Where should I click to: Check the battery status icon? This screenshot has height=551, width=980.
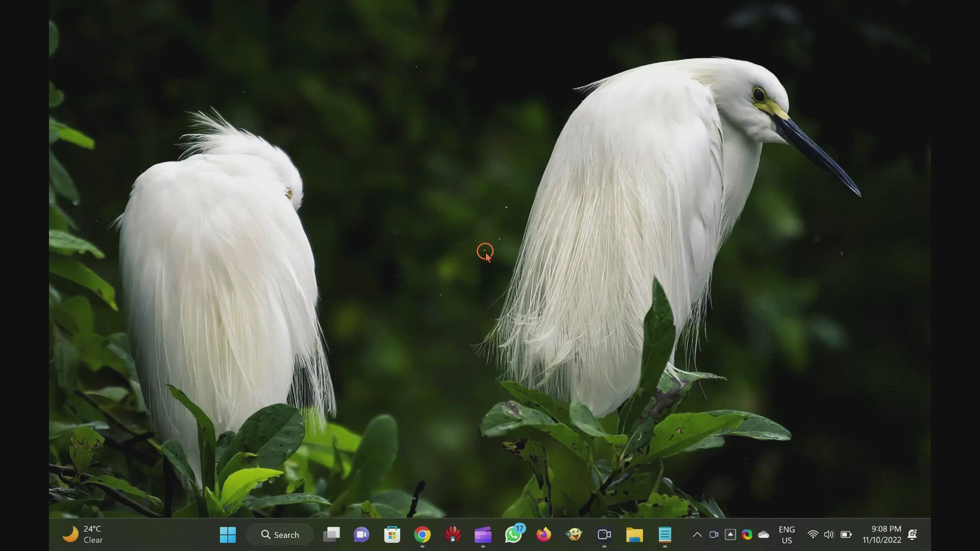(x=846, y=535)
